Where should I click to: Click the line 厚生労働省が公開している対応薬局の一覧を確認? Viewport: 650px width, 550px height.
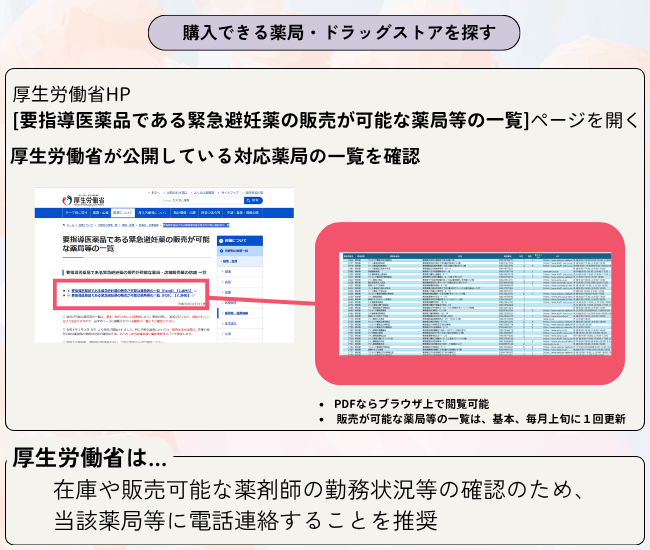coord(215,156)
